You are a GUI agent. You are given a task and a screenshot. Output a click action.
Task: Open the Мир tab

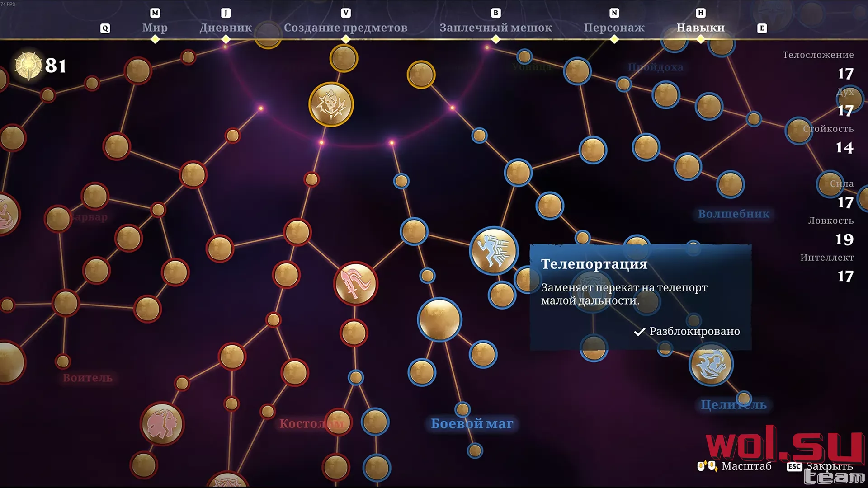(x=155, y=28)
